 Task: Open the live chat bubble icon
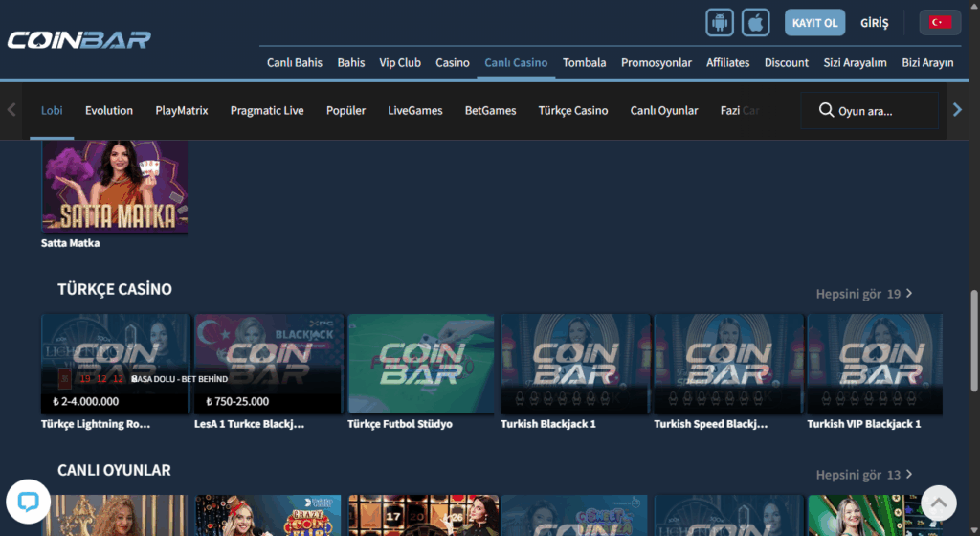tap(28, 501)
